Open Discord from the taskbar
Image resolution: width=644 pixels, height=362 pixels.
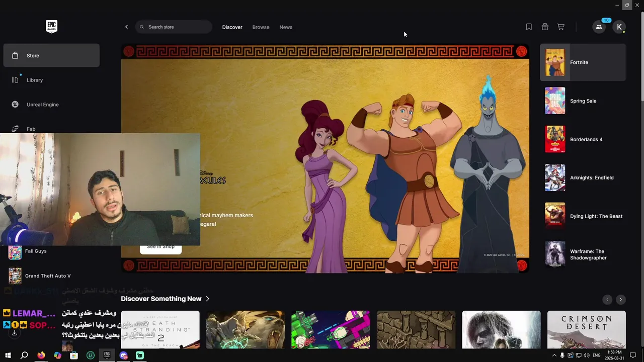tap(123, 355)
